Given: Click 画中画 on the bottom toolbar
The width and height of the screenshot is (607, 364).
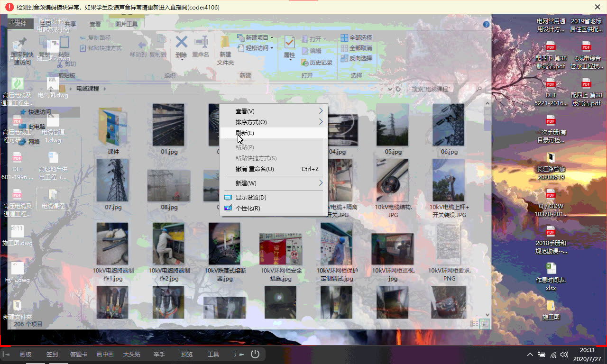Looking at the screenshot, I should click(105, 354).
